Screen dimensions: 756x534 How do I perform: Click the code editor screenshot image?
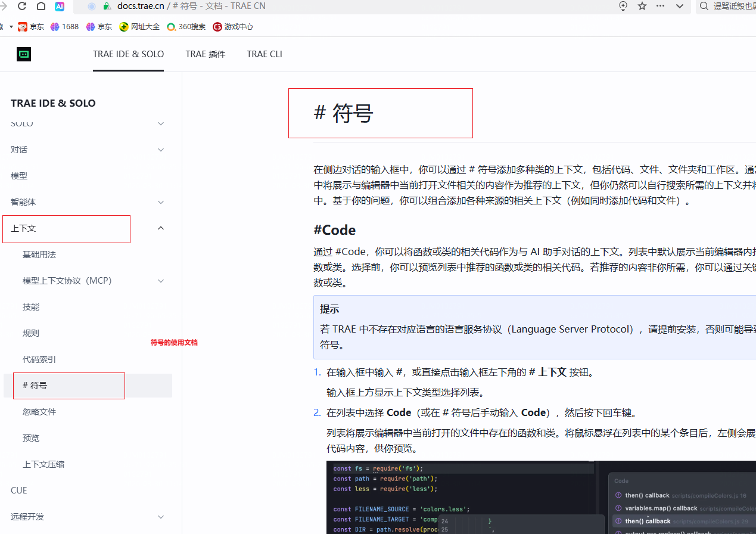pos(541,497)
